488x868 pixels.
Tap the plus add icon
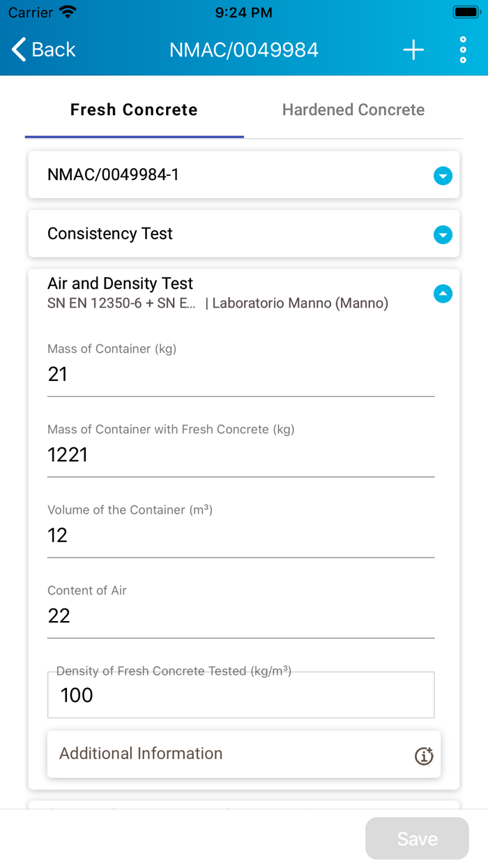[413, 50]
